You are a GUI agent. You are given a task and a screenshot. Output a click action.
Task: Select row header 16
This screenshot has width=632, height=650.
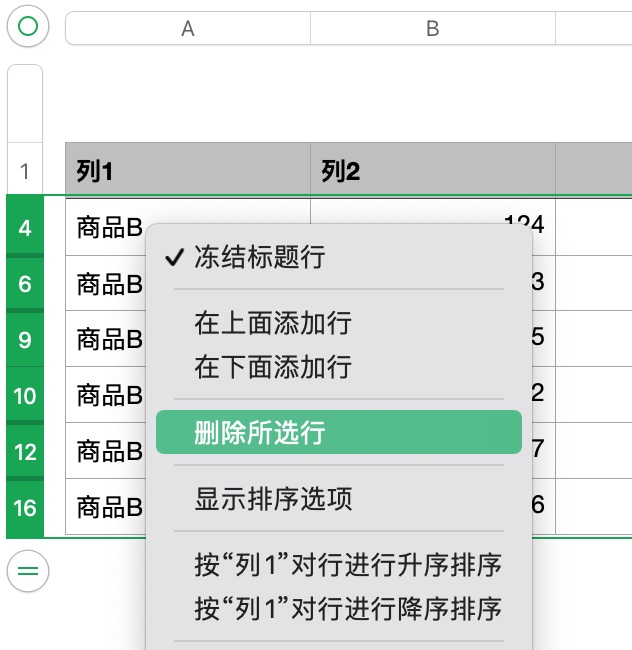[x=25, y=508]
